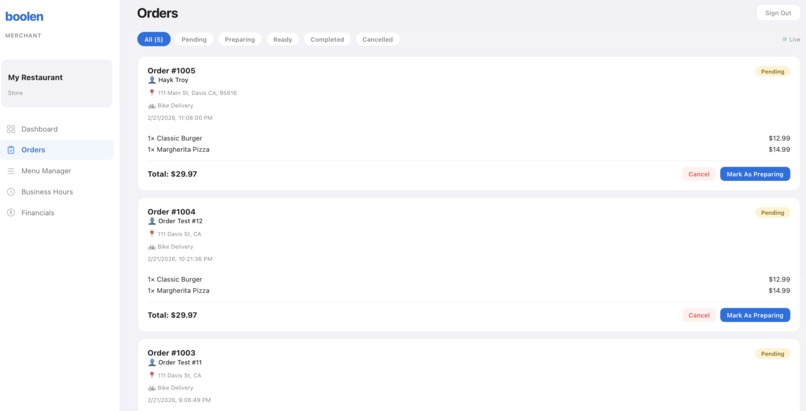Click the location pin in Order #1003

tap(152, 375)
